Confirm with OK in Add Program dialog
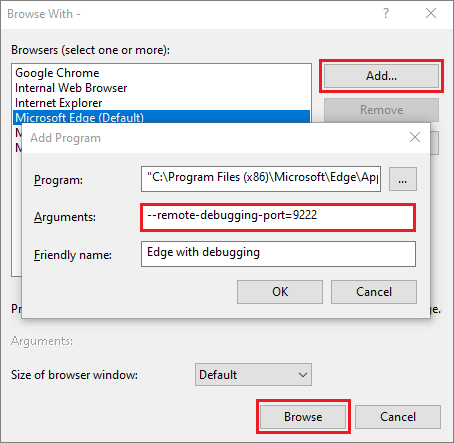454x443 pixels. (x=280, y=292)
